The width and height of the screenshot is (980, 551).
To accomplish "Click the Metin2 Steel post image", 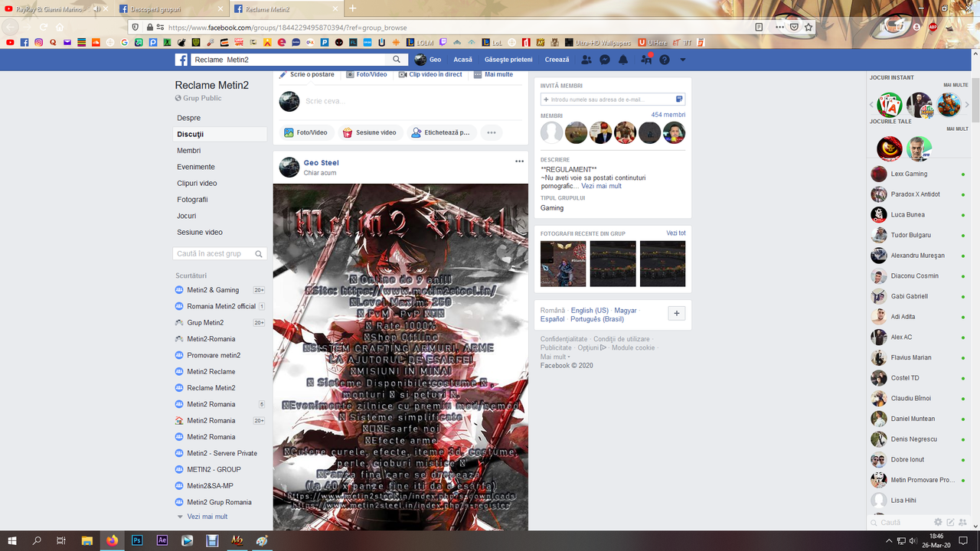I will pyautogui.click(x=400, y=357).
